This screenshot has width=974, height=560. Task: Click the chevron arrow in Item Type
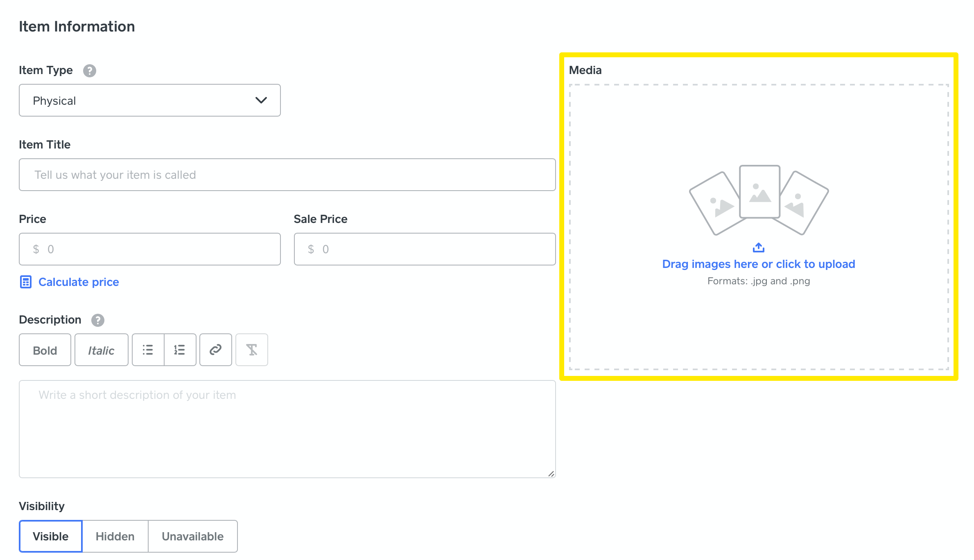click(261, 100)
